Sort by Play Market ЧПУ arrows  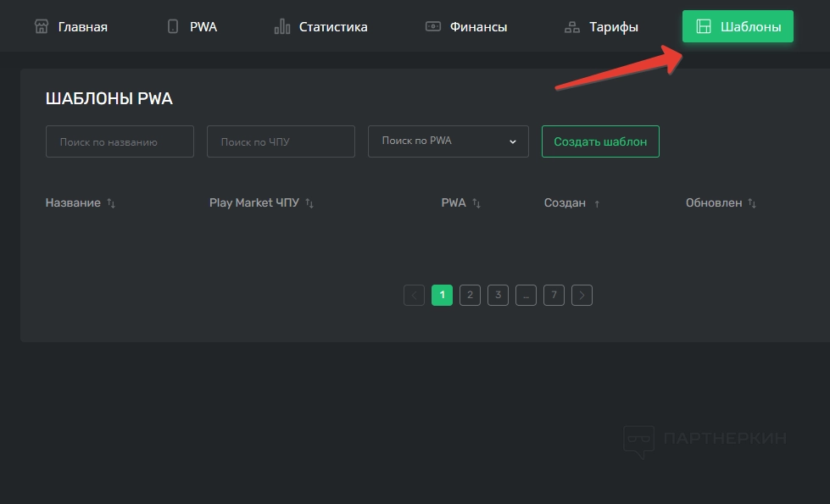(x=309, y=203)
